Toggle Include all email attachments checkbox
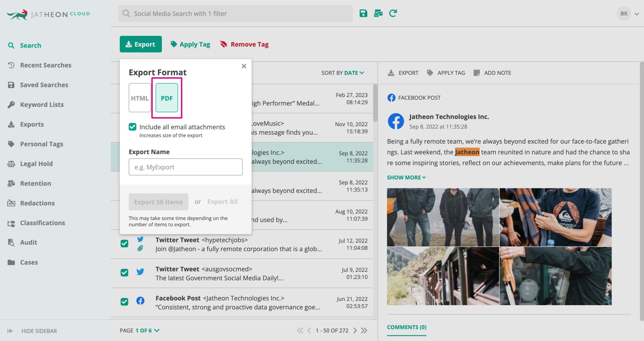 pyautogui.click(x=132, y=127)
